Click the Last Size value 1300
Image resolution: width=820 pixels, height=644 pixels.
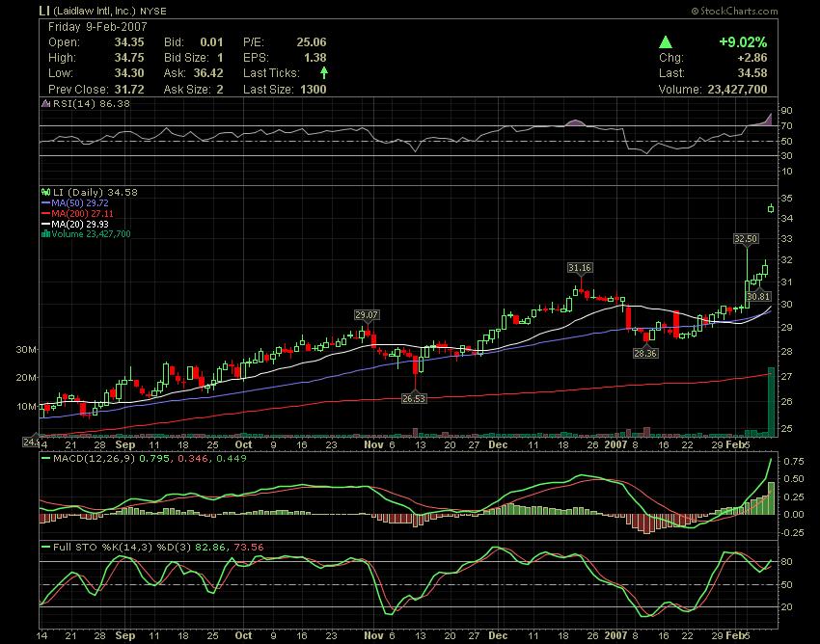click(x=314, y=90)
